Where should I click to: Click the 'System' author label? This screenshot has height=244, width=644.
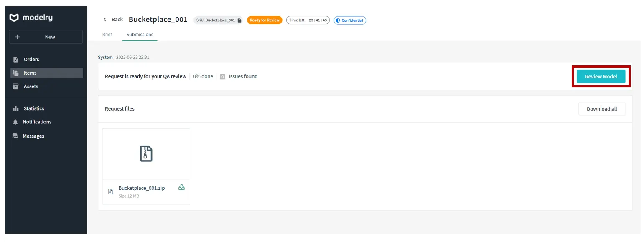pyautogui.click(x=105, y=57)
